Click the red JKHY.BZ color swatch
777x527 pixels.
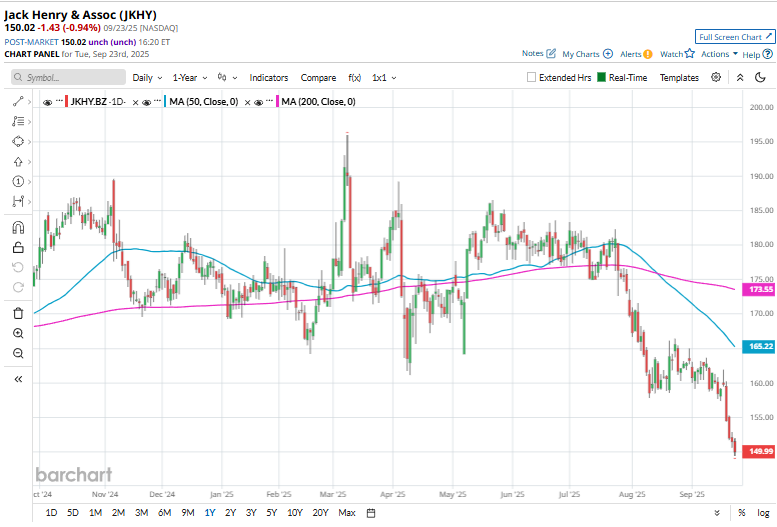(x=66, y=102)
